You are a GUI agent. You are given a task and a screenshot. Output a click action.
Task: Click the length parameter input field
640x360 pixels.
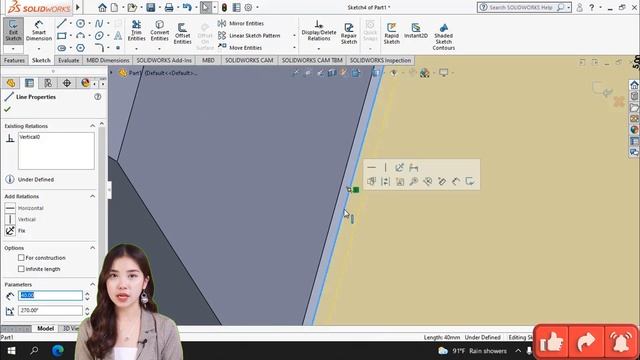tap(50, 295)
